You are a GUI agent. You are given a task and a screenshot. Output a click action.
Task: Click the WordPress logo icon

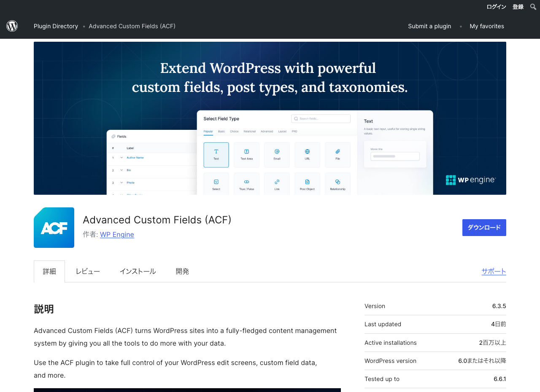(x=12, y=26)
